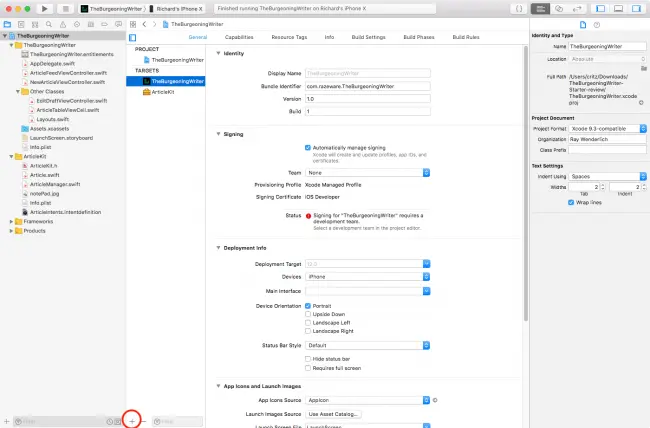650x428 pixels.
Task: Show the Quick Help inspector
Action: click(597, 25)
